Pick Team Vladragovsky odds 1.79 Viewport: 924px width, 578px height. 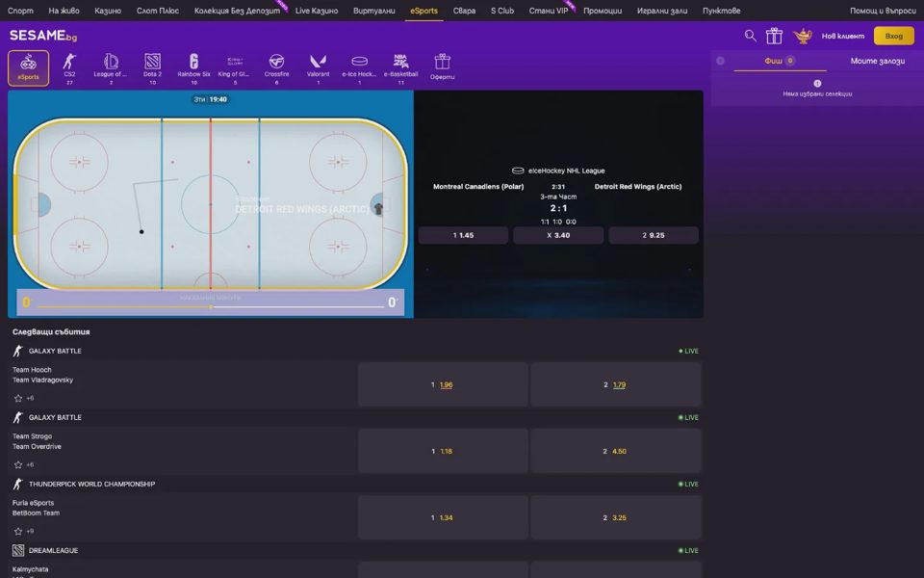[616, 384]
